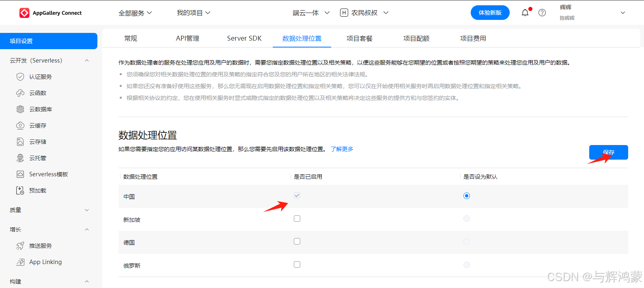Image resolution: width=644 pixels, height=288 pixels.
Task: Click the 保存 button
Action: tap(609, 152)
